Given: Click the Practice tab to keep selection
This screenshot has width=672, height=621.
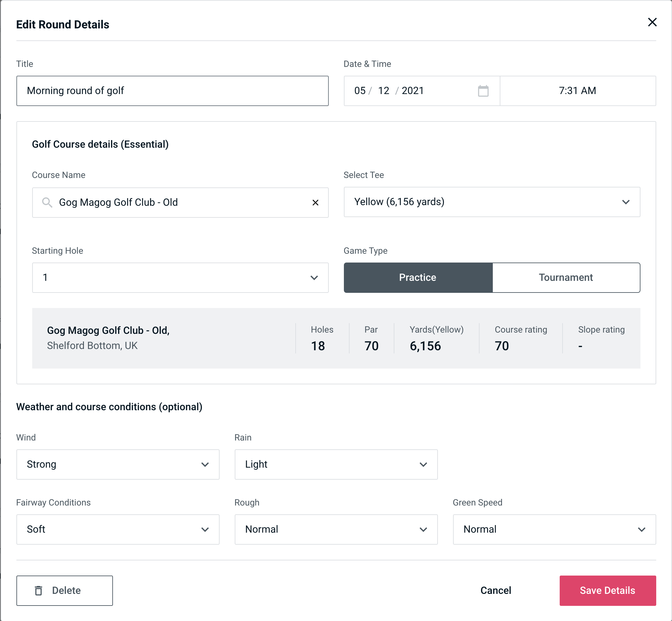Looking at the screenshot, I should pos(418,277).
